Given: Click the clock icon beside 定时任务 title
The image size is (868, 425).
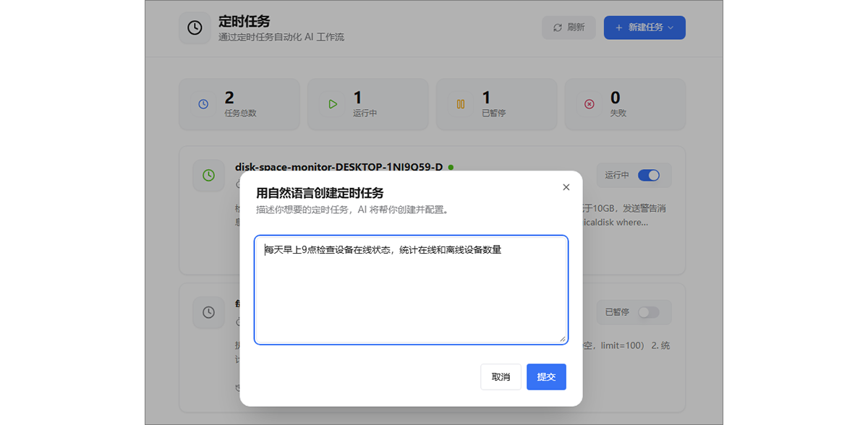Looking at the screenshot, I should tap(195, 27).
